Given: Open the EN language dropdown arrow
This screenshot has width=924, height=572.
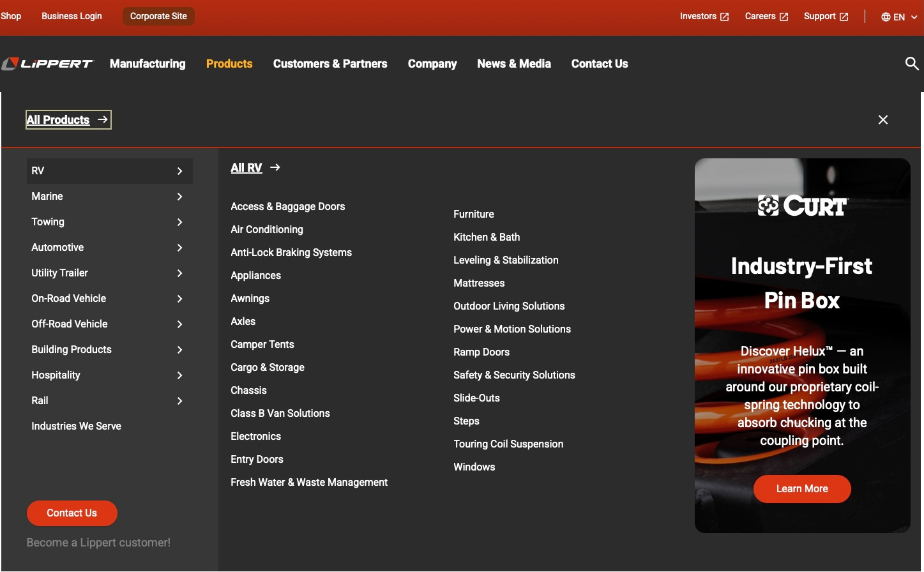Looking at the screenshot, I should click(914, 17).
